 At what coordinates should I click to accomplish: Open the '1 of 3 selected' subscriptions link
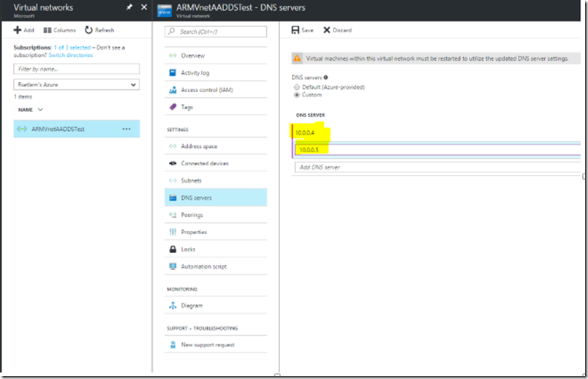click(72, 48)
